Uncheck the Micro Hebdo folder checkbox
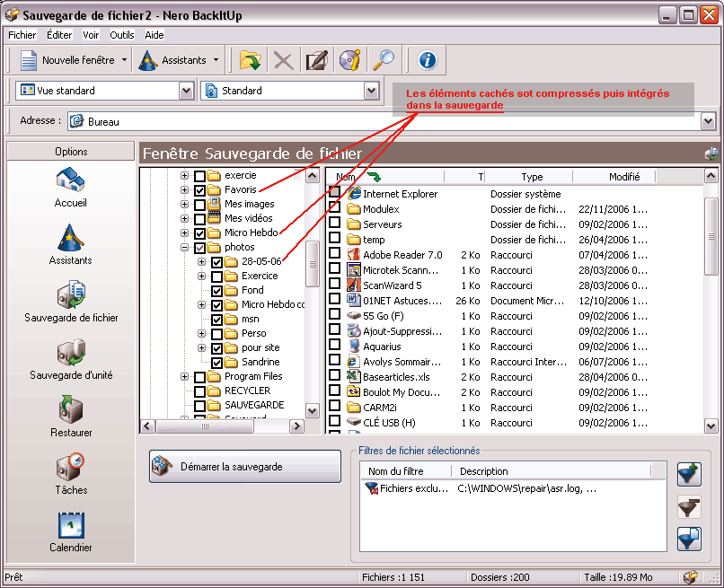Viewport: 724px width, 588px height. click(x=199, y=233)
